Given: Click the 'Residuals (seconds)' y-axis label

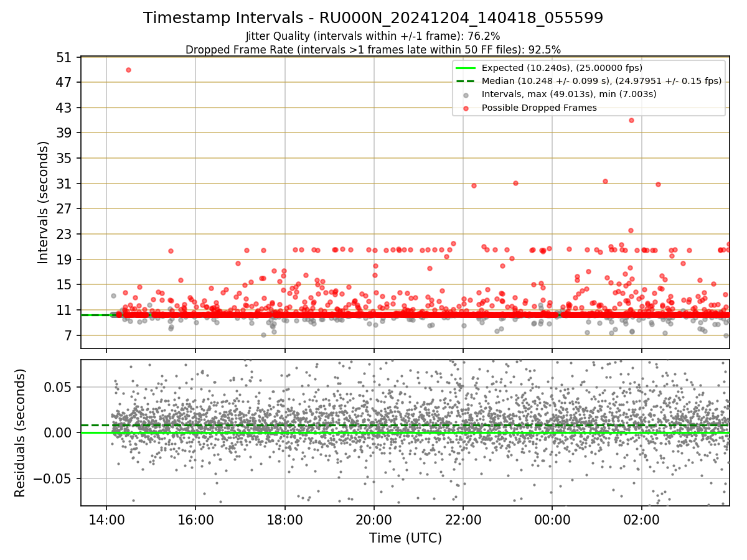Looking at the screenshot, I should [21, 432].
